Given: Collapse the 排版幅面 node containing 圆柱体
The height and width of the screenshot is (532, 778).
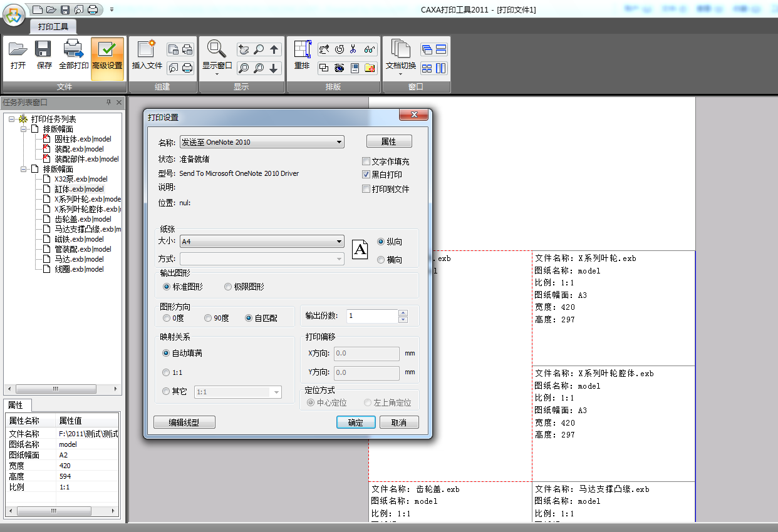Looking at the screenshot, I should [24, 129].
